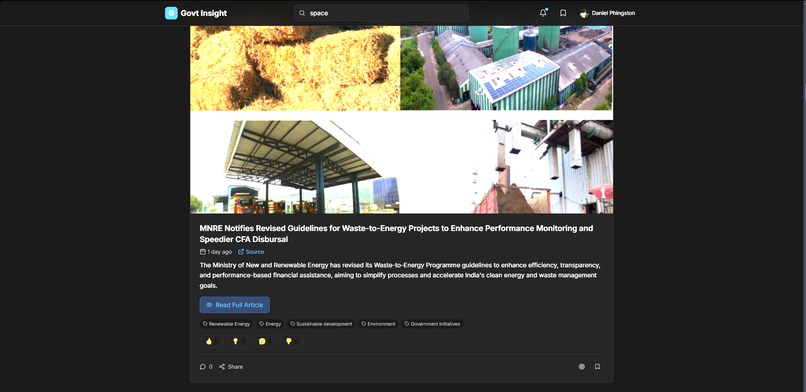Click the article summary paragraph
The width and height of the screenshot is (806, 392).
[400, 275]
